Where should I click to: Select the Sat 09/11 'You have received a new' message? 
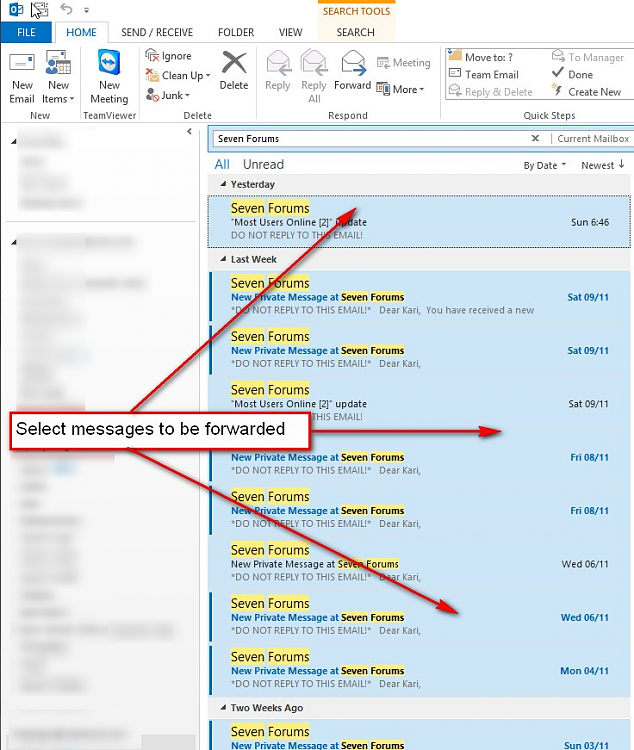tap(420, 297)
